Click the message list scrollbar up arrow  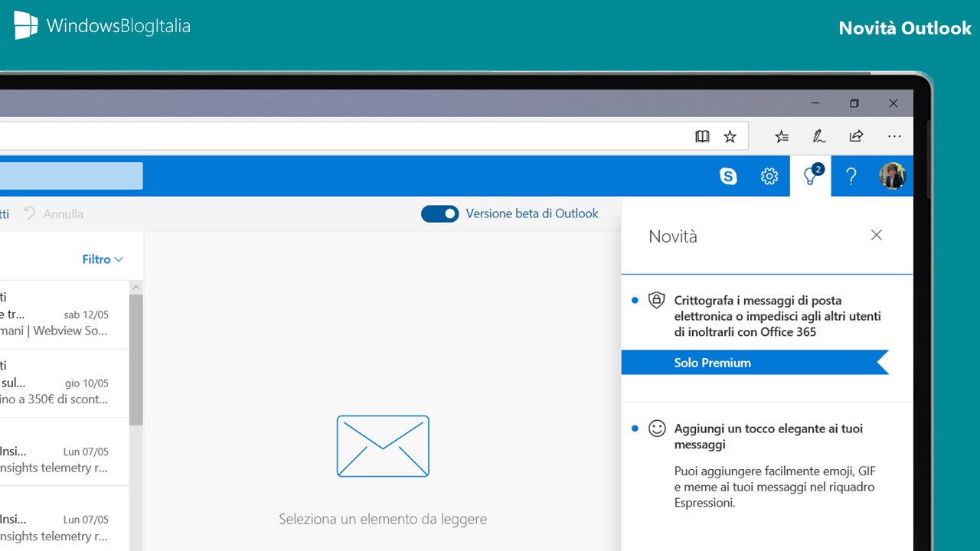[x=136, y=287]
